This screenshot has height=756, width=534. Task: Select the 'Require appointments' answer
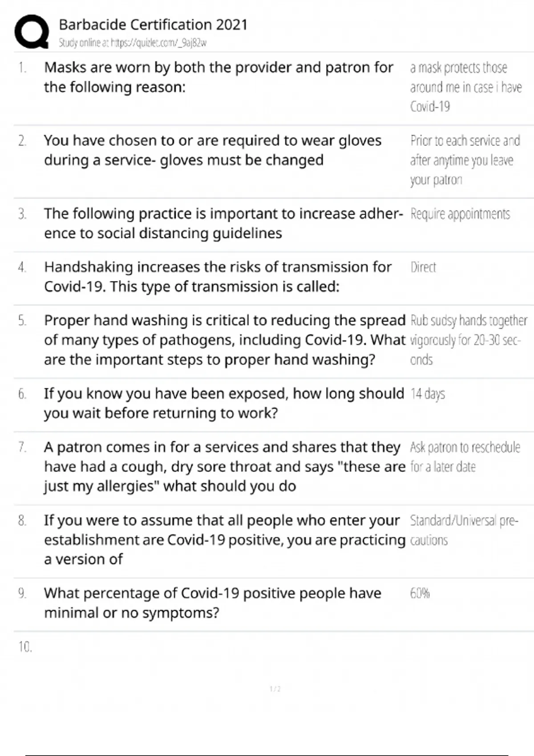(460, 214)
